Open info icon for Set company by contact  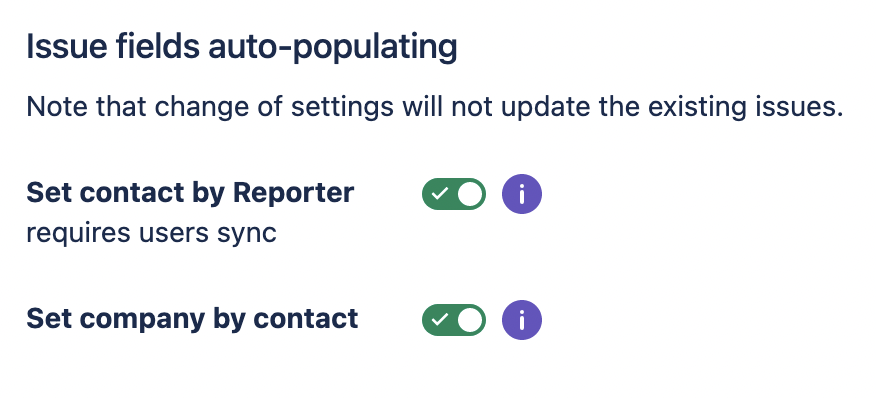pyautogui.click(x=521, y=320)
